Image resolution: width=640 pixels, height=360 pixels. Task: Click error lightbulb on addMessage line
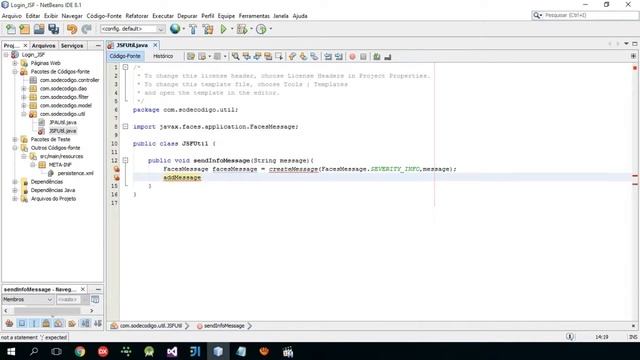pyautogui.click(x=116, y=178)
